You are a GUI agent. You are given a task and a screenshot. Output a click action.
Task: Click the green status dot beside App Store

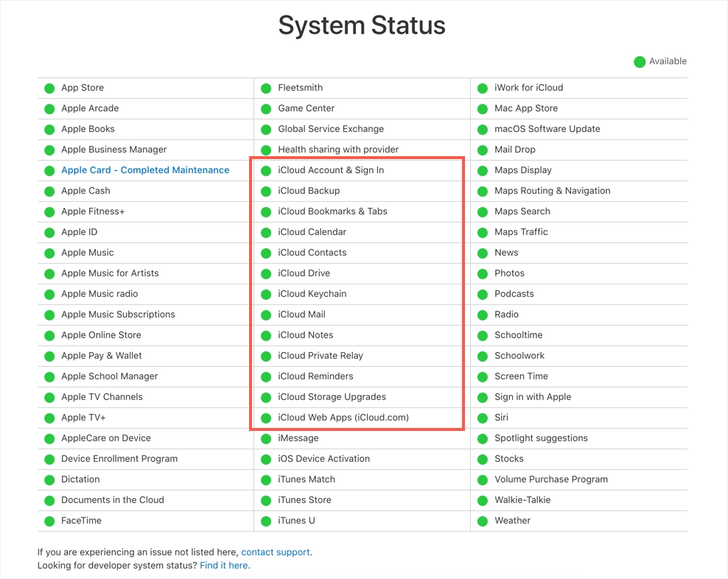pos(49,88)
